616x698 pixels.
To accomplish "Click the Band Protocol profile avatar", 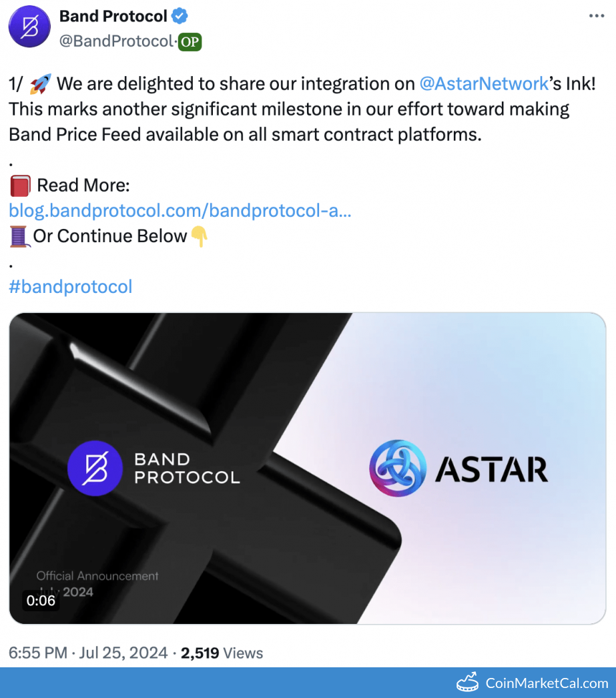I will 29,27.
